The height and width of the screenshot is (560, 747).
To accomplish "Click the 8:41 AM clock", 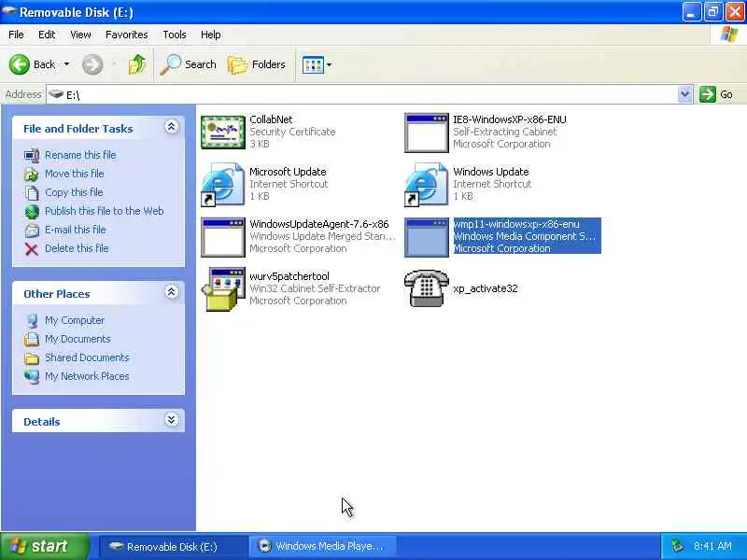I will coord(712,546).
